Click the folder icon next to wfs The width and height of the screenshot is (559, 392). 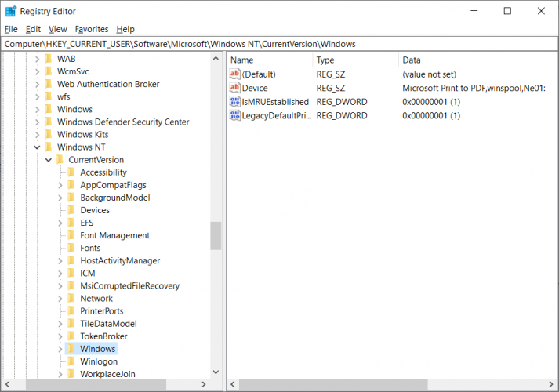pyautogui.click(x=49, y=96)
